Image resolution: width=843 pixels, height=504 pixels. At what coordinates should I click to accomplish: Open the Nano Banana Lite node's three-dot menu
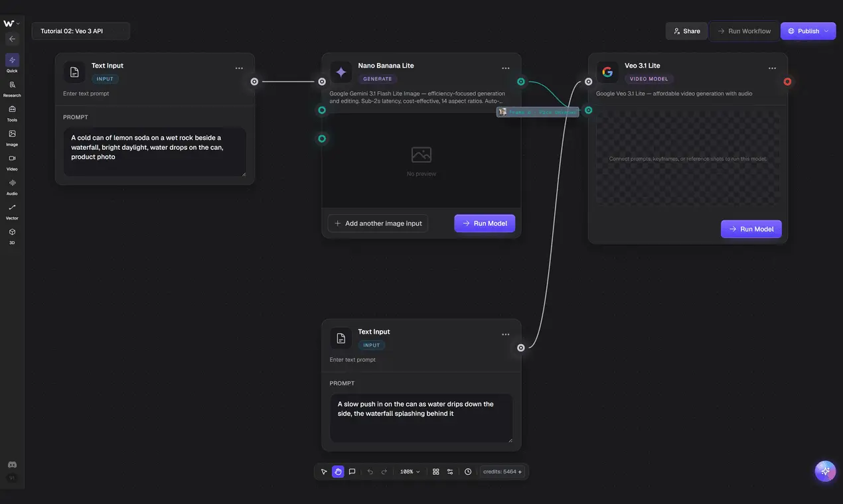[506, 68]
